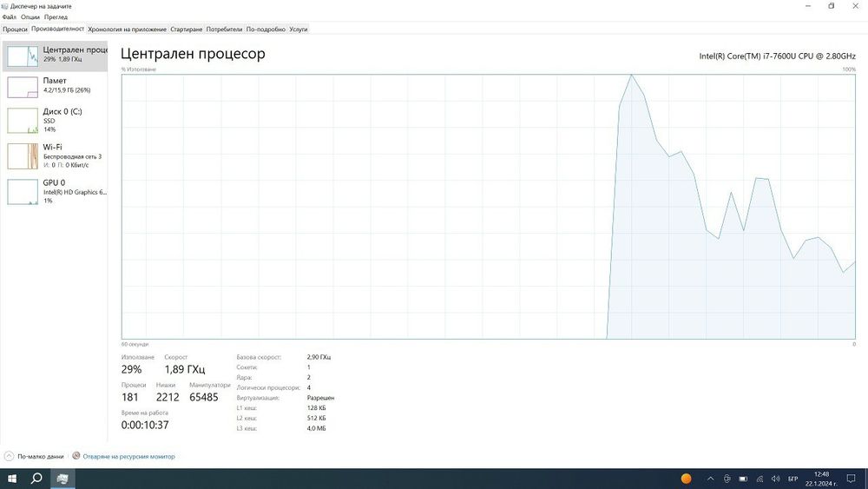Screen dimensions: 868x489
Task: Click the 1,89 ГХц speed value
Action: [x=185, y=369]
